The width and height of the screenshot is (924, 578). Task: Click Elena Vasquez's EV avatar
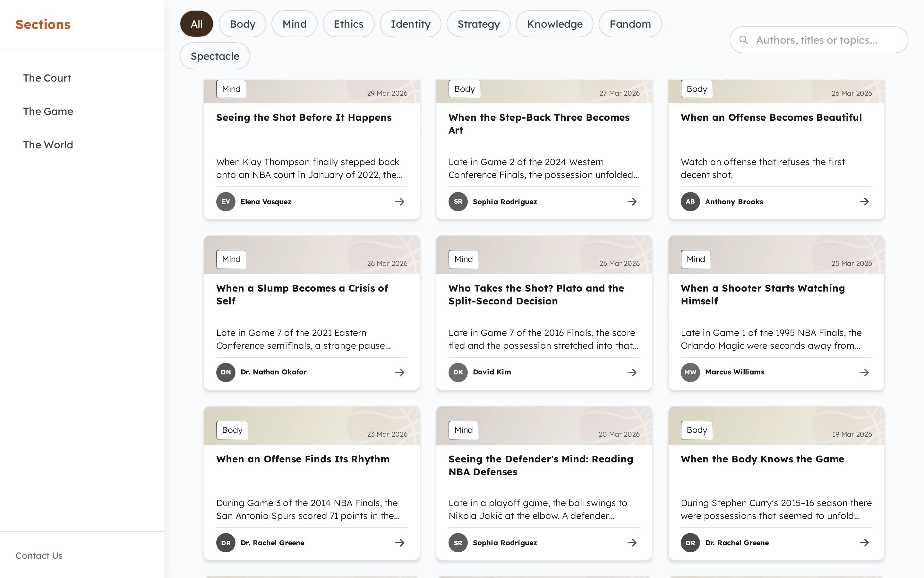226,201
